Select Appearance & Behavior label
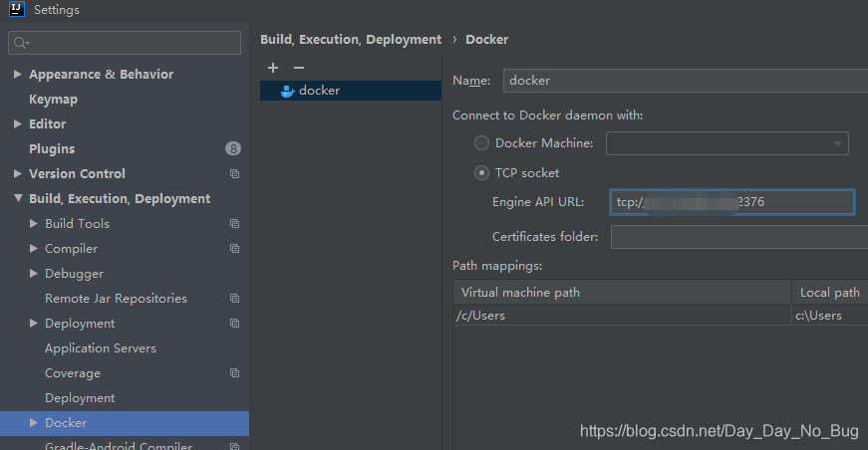This screenshot has width=868, height=450. point(102,74)
